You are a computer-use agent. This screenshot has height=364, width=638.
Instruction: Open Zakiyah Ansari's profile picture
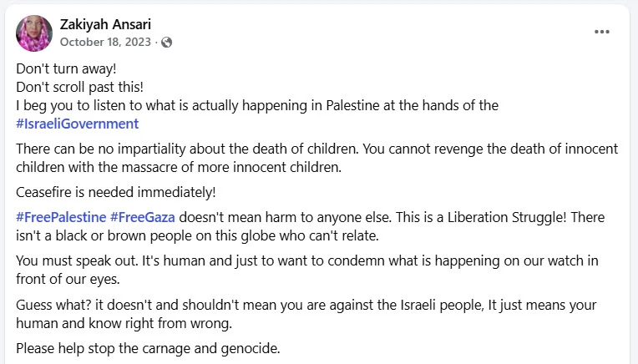tap(34, 33)
